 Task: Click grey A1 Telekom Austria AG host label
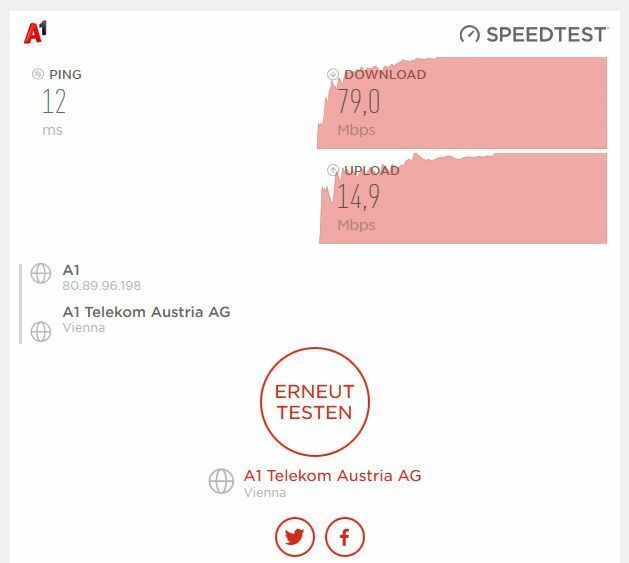(x=146, y=312)
